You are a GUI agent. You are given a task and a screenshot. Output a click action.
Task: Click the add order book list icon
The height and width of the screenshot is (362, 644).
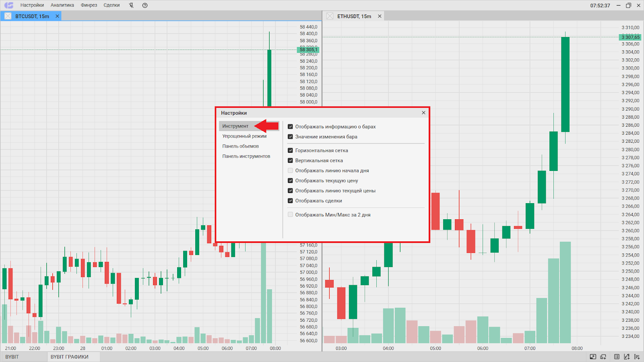(637, 357)
